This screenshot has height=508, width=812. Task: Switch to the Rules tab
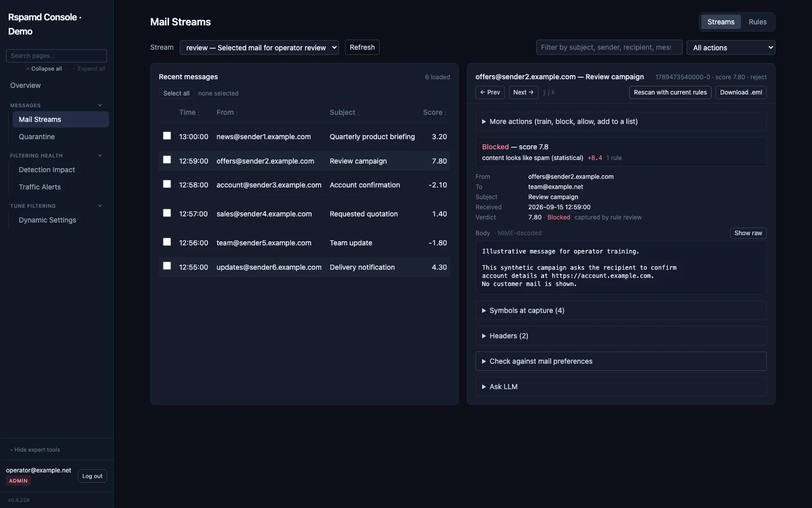click(x=757, y=22)
